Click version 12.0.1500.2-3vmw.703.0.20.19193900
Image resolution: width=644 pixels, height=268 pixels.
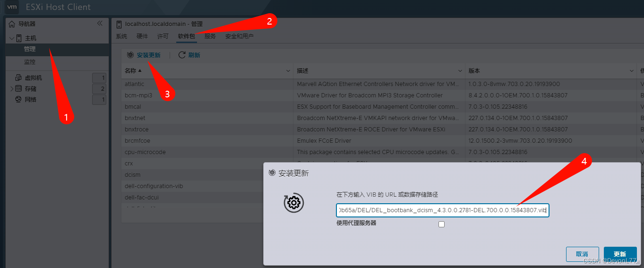(520, 141)
